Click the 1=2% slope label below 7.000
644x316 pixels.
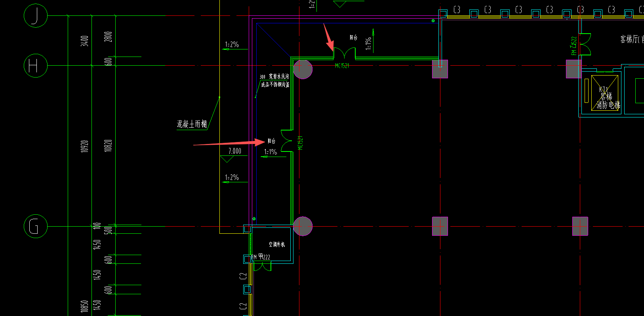[x=232, y=178]
